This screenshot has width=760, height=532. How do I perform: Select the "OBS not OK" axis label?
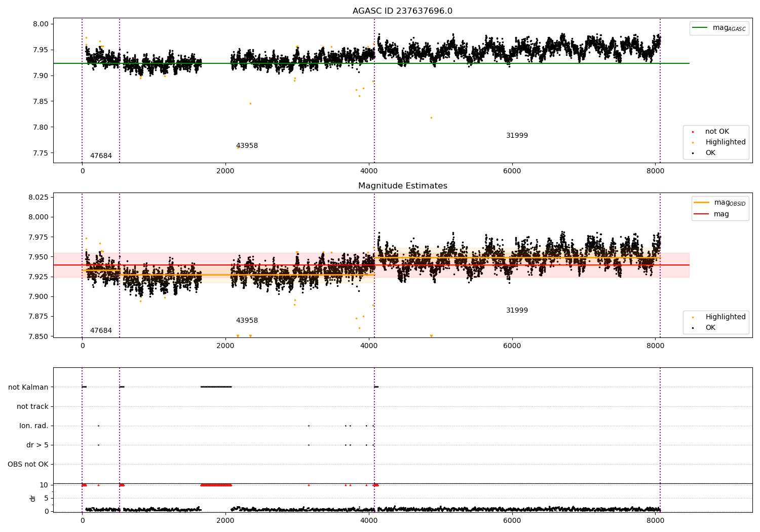28,465
